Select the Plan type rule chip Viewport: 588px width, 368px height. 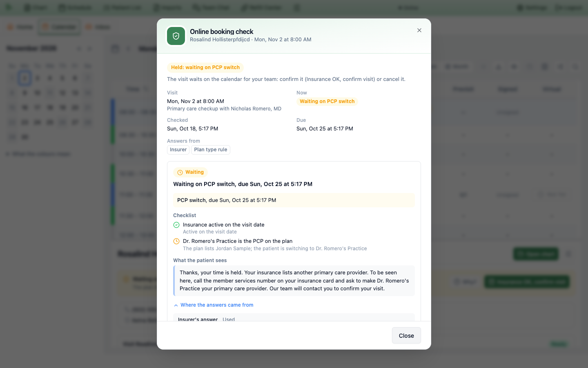(211, 150)
